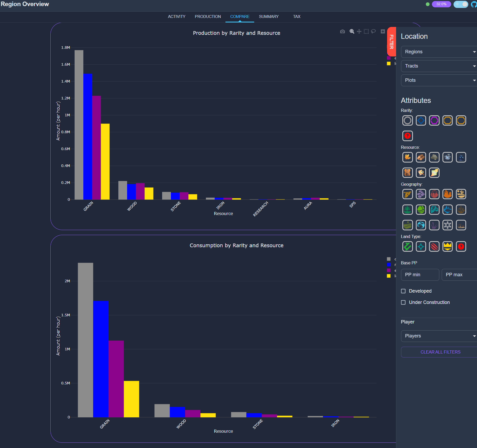This screenshot has width=477, height=448.
Task: Open the Tracts dropdown
Action: click(439, 66)
